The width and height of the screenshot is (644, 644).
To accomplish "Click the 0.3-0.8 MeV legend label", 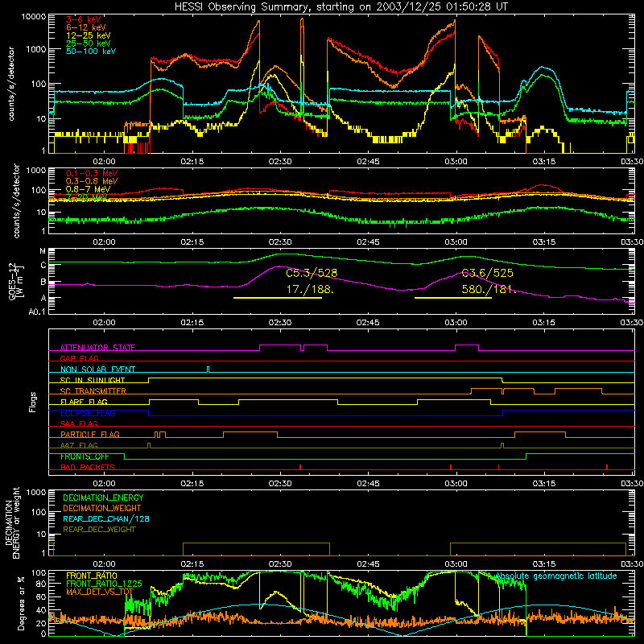I will pos(92,181).
